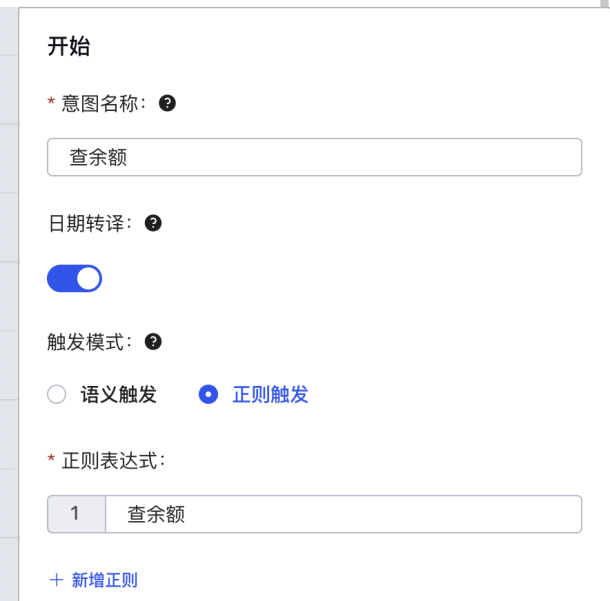The image size is (610, 601).
Task: Click the plus icon before 新增正则
Action: 56,580
